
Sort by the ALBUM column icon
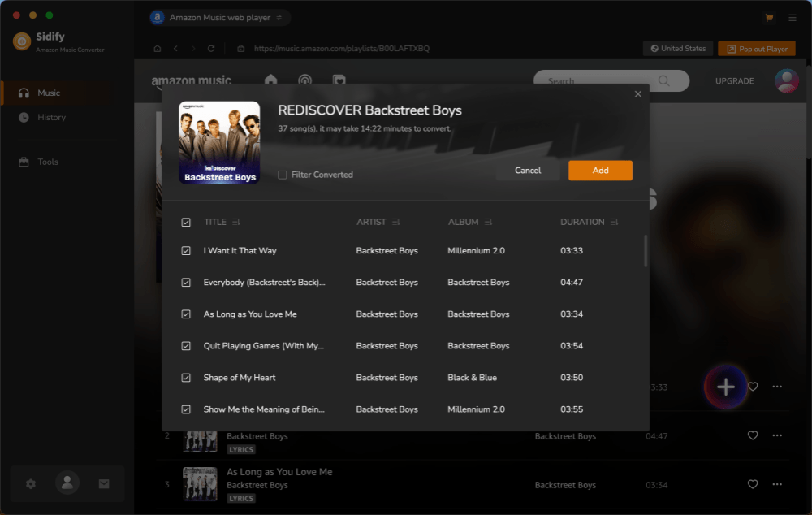(x=488, y=222)
